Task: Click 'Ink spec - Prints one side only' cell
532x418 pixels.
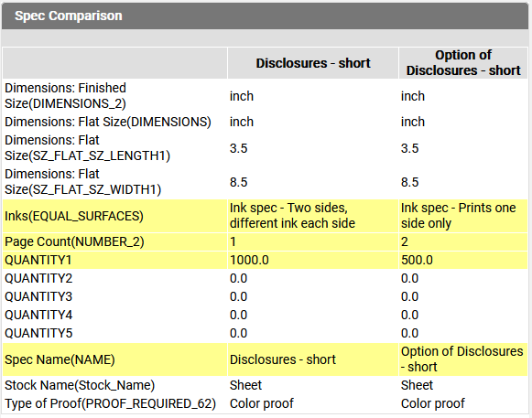Action: [x=463, y=216]
